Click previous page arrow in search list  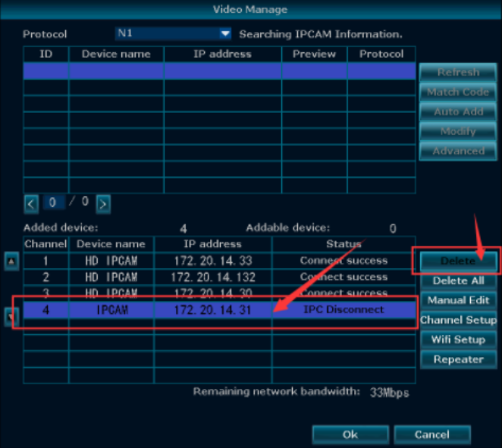(x=31, y=203)
